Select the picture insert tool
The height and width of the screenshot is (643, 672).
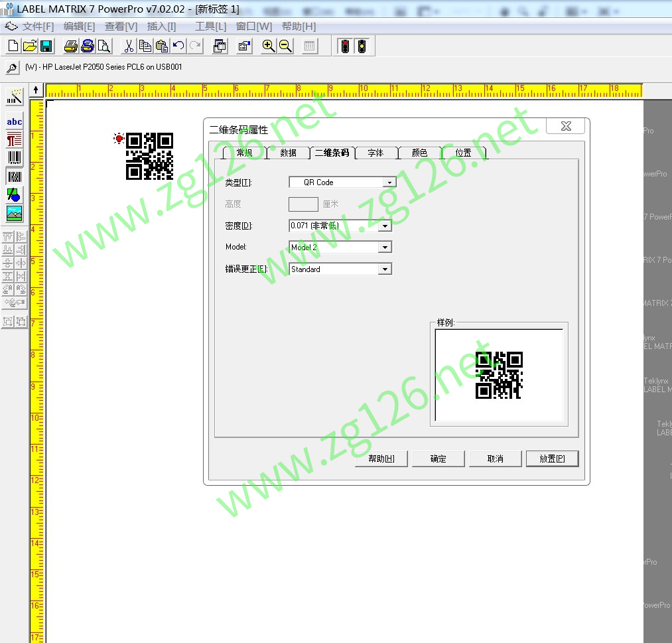coord(14,214)
